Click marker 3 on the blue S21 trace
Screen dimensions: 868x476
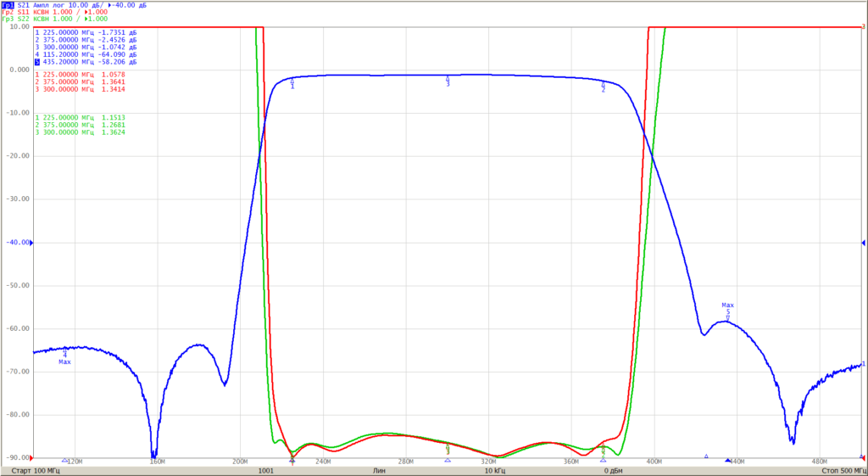pyautogui.click(x=448, y=81)
